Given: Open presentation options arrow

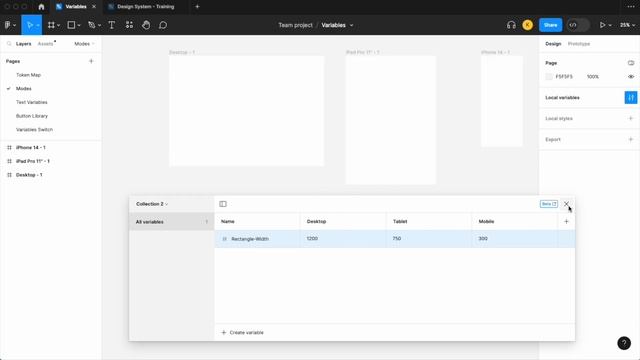Looking at the screenshot, I should pyautogui.click(x=610, y=25).
